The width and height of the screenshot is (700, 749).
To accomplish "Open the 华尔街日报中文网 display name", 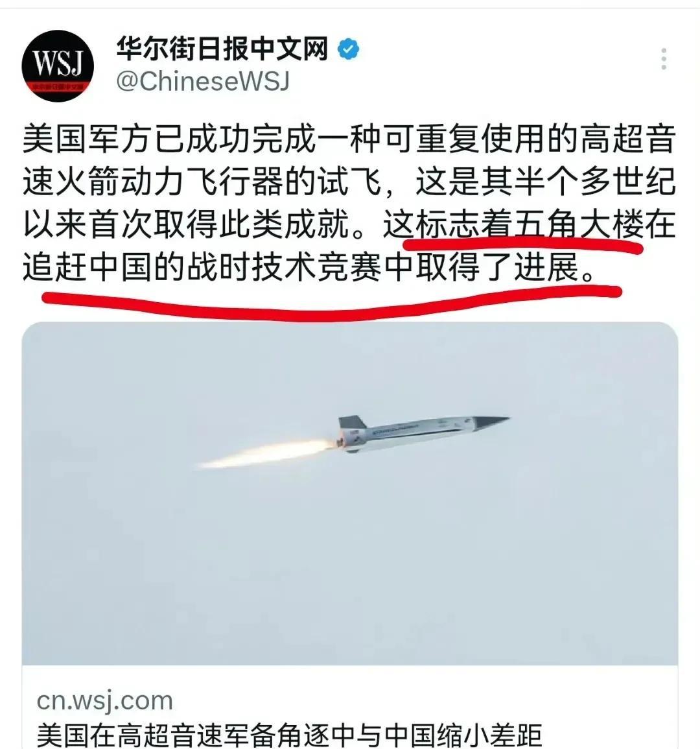I will [x=222, y=49].
